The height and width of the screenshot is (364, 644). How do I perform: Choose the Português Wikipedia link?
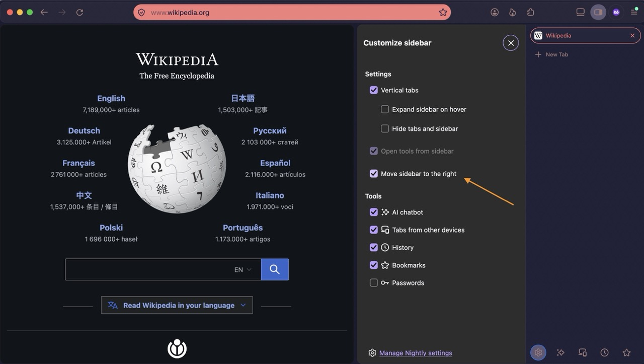pyautogui.click(x=243, y=228)
